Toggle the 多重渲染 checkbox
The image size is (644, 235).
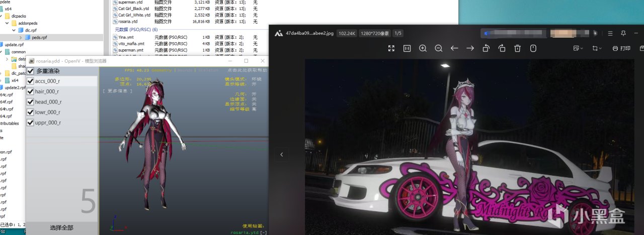pyautogui.click(x=31, y=71)
